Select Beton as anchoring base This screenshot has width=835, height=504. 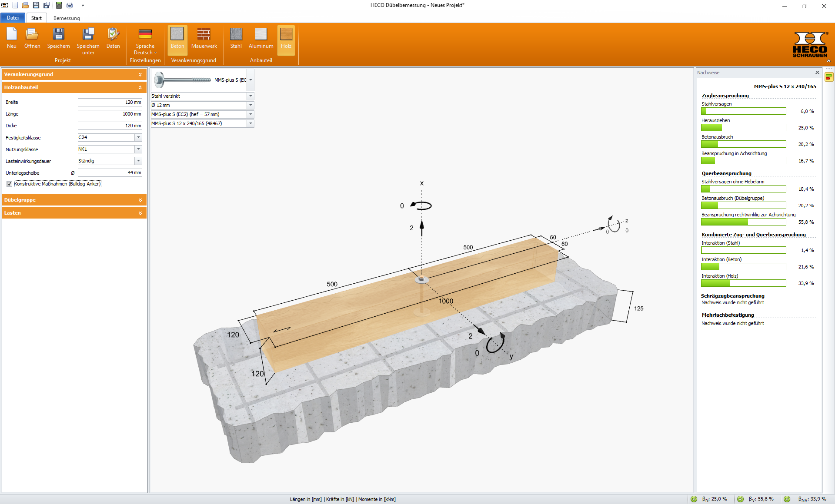177,40
